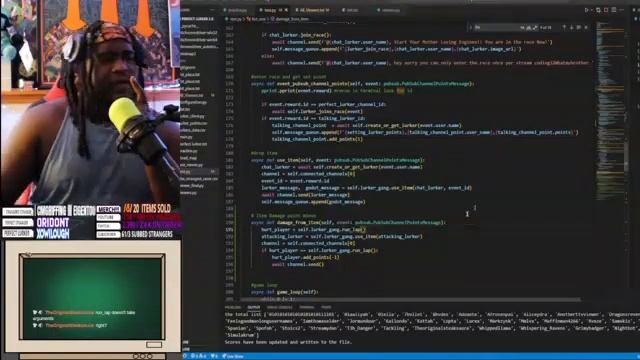Open the more actions ellipsis in editor toolbar
The width and height of the screenshot is (640, 360).
(622, 10)
